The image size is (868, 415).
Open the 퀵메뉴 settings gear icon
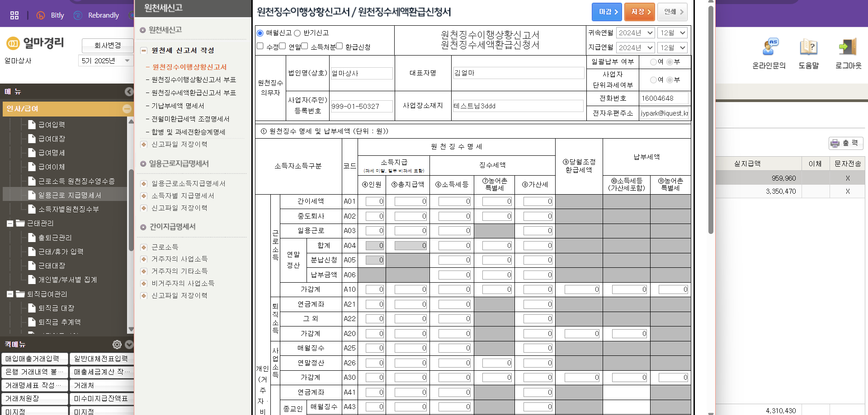coord(117,344)
